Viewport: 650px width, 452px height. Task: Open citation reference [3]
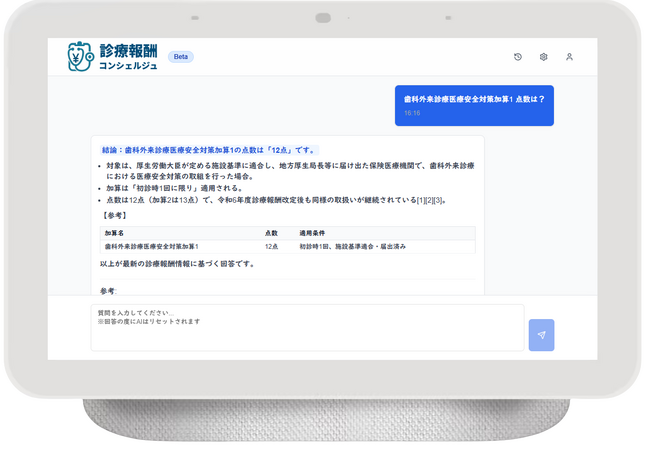click(x=438, y=200)
